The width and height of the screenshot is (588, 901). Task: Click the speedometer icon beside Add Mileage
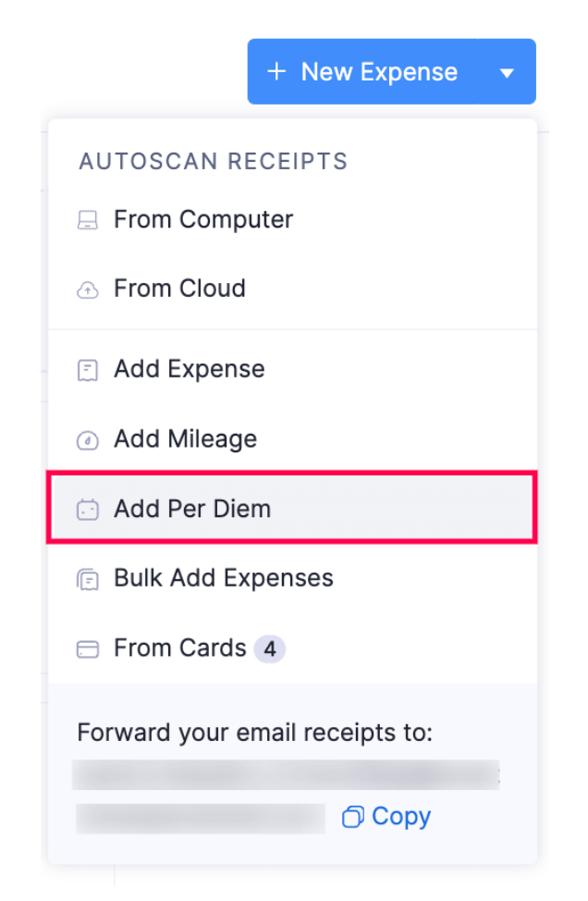coord(88,438)
